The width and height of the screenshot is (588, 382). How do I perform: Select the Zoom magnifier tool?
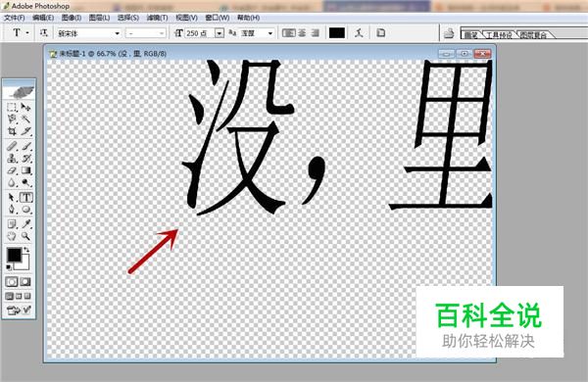(25, 236)
